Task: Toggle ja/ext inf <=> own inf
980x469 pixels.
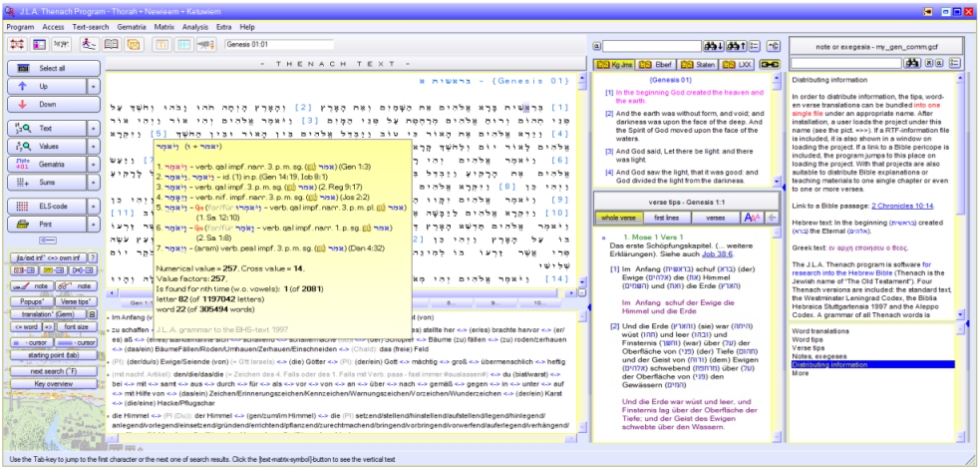Action: [49, 257]
